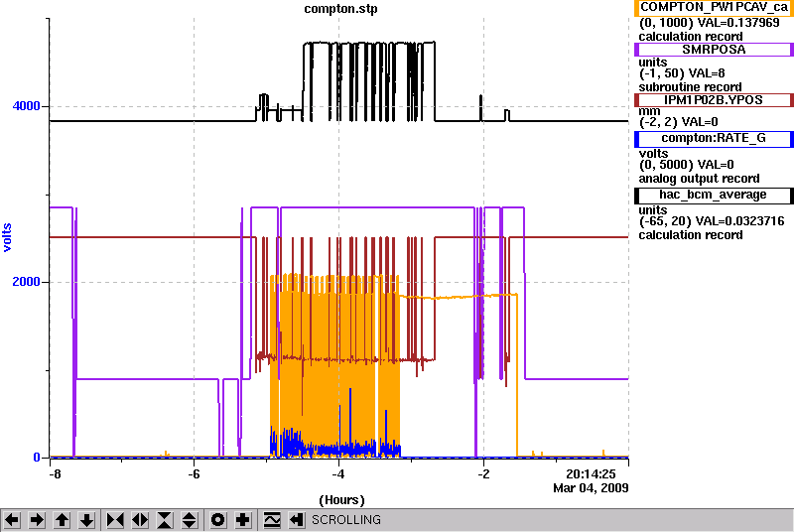794x532 pixels.
Task: Select the hac_bcm_average black legend entry
Action: 714,196
